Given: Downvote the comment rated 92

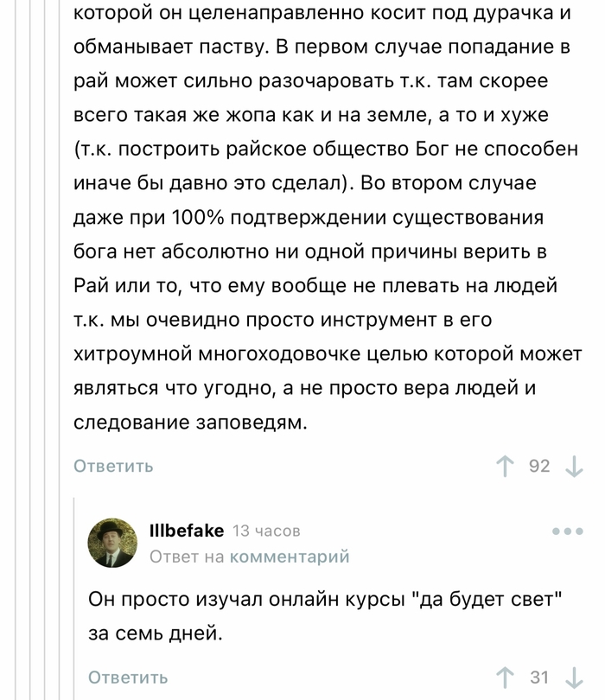Looking at the screenshot, I should [x=574, y=467].
